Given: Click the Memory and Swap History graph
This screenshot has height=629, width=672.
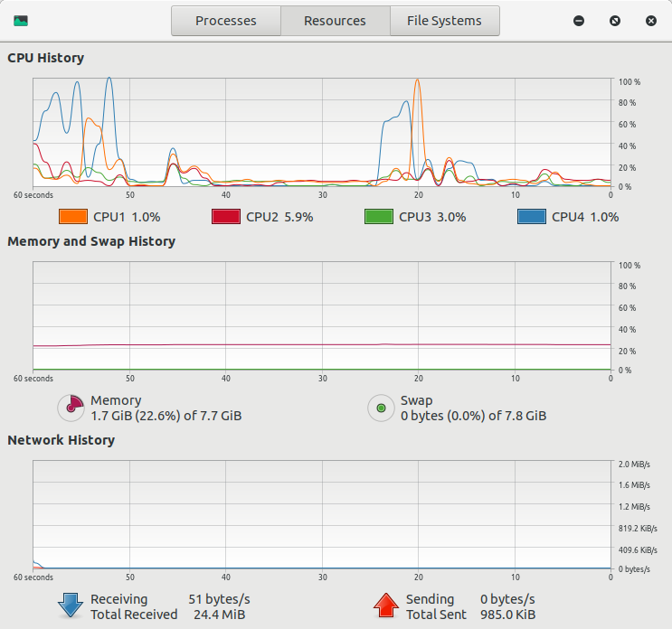Looking at the screenshot, I should [x=321, y=316].
